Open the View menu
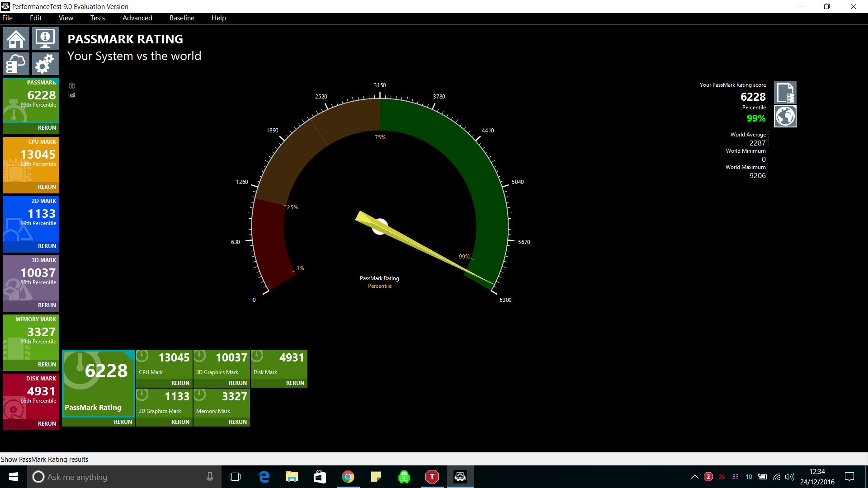Image resolution: width=868 pixels, height=488 pixels. (66, 18)
